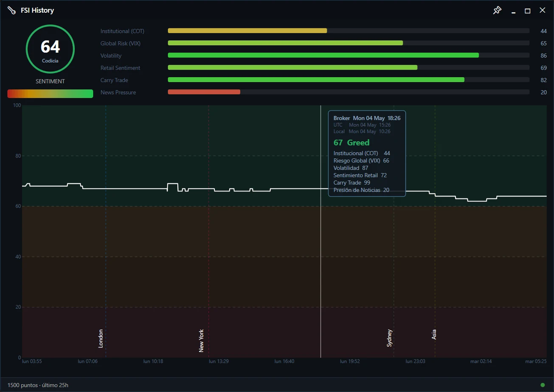
Task: Minimize the FSI History window
Action: pos(513,11)
